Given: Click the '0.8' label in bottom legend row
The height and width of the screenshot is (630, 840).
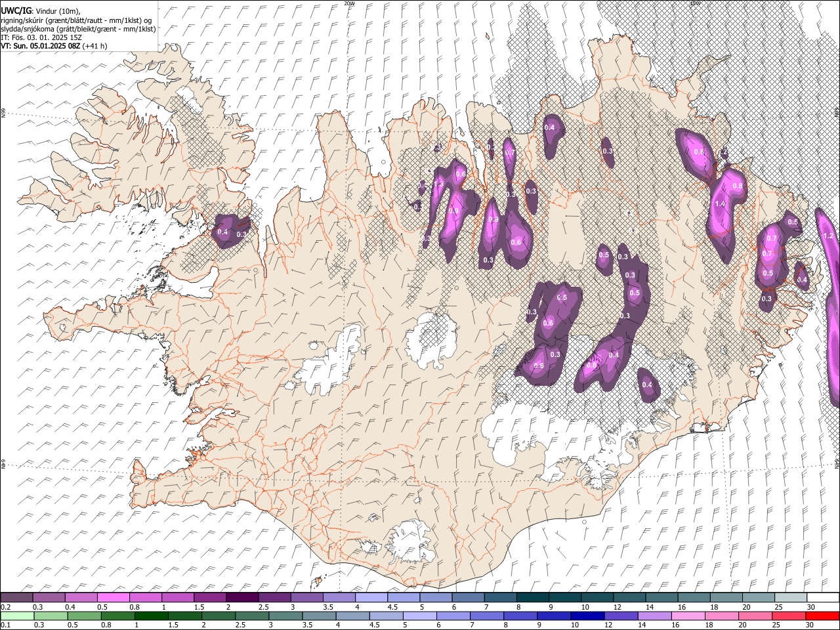Looking at the screenshot, I should point(106,625).
